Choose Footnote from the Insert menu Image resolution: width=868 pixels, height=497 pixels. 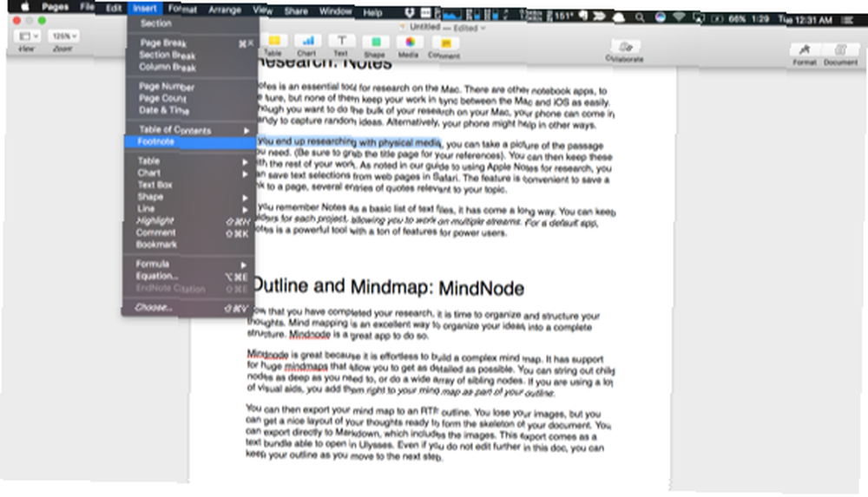pos(191,141)
